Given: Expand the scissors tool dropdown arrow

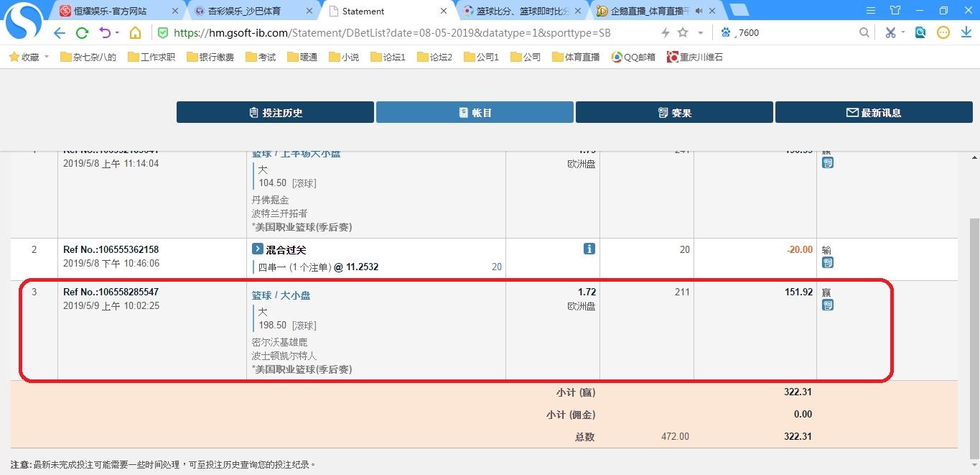Looking at the screenshot, I should (x=903, y=33).
